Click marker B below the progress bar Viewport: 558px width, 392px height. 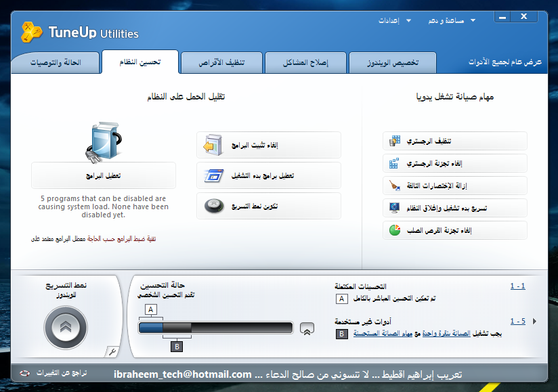click(177, 347)
